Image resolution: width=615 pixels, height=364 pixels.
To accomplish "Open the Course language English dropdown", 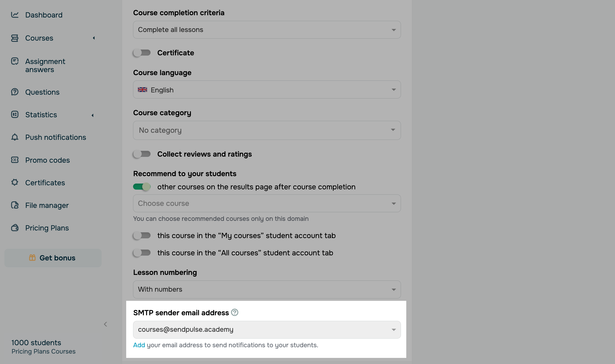I will pos(267,90).
